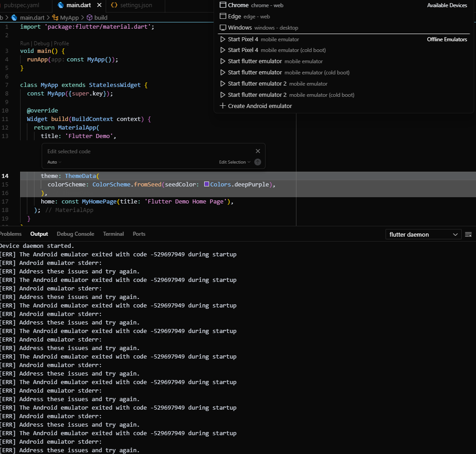Choose Edge web device
The height and width of the screenshot is (454, 476).
343,17
